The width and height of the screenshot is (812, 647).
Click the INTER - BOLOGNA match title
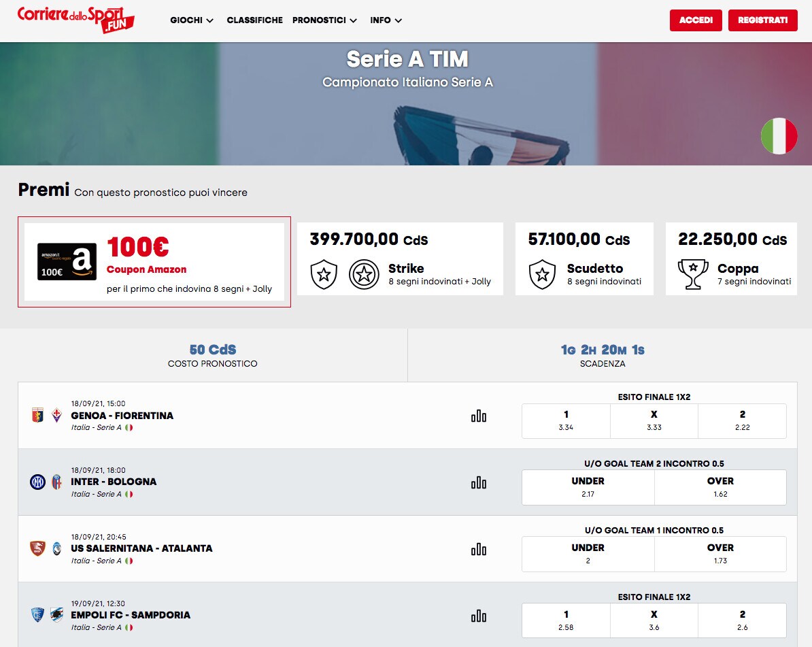114,482
